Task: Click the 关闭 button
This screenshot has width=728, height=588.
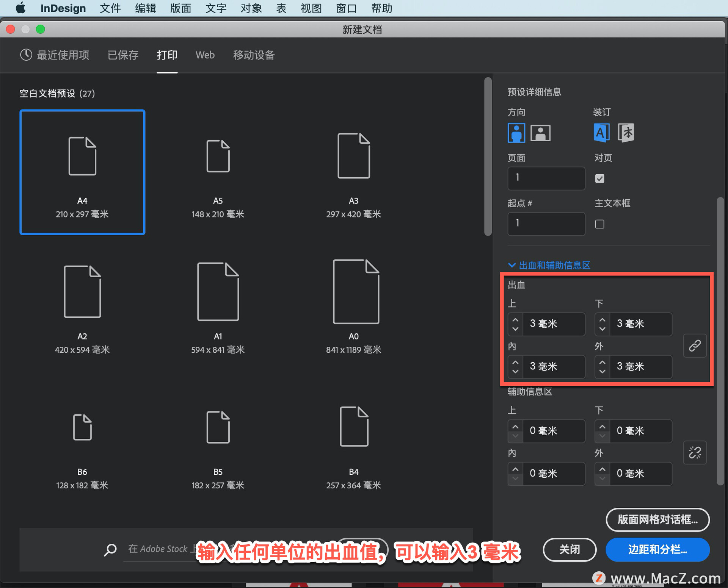Action: [570, 549]
